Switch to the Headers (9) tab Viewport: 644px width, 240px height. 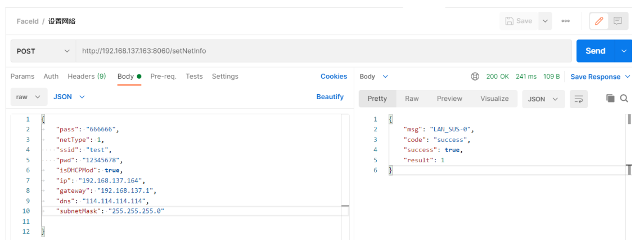point(87,77)
